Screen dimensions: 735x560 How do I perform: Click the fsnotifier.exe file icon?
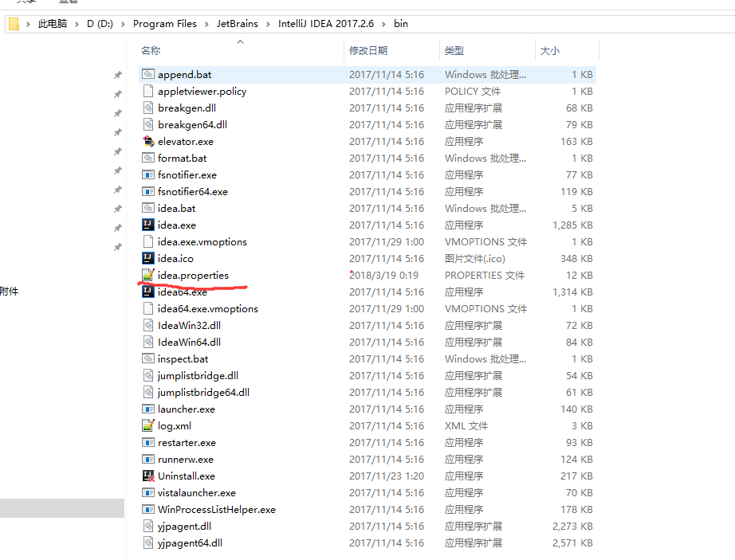[148, 174]
